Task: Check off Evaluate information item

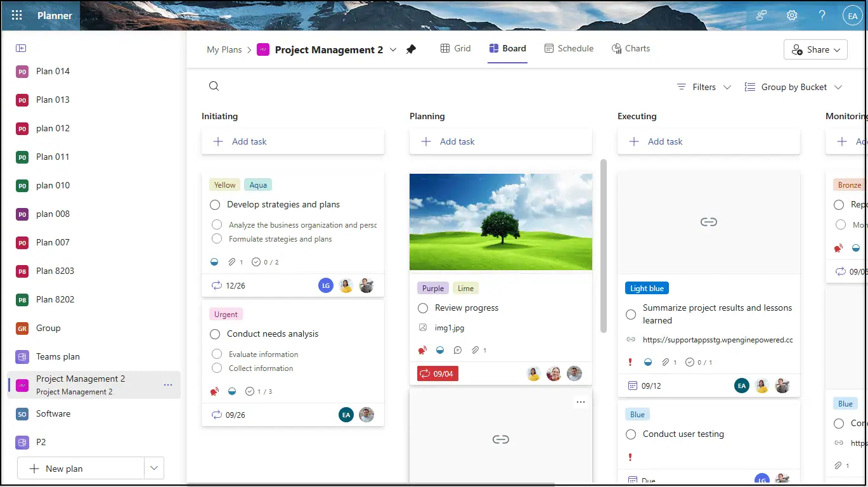Action: pos(217,354)
